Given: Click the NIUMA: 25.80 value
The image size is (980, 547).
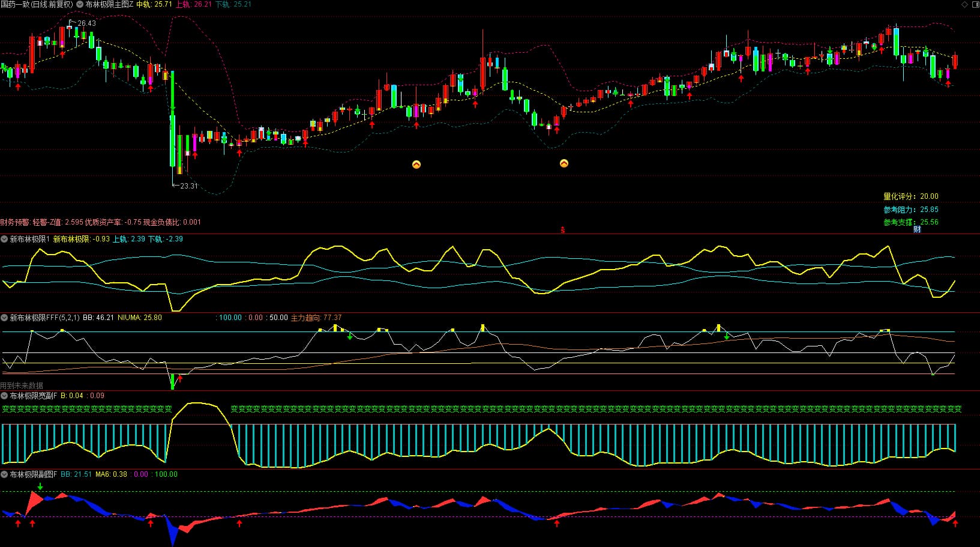Looking at the screenshot, I should point(140,318).
